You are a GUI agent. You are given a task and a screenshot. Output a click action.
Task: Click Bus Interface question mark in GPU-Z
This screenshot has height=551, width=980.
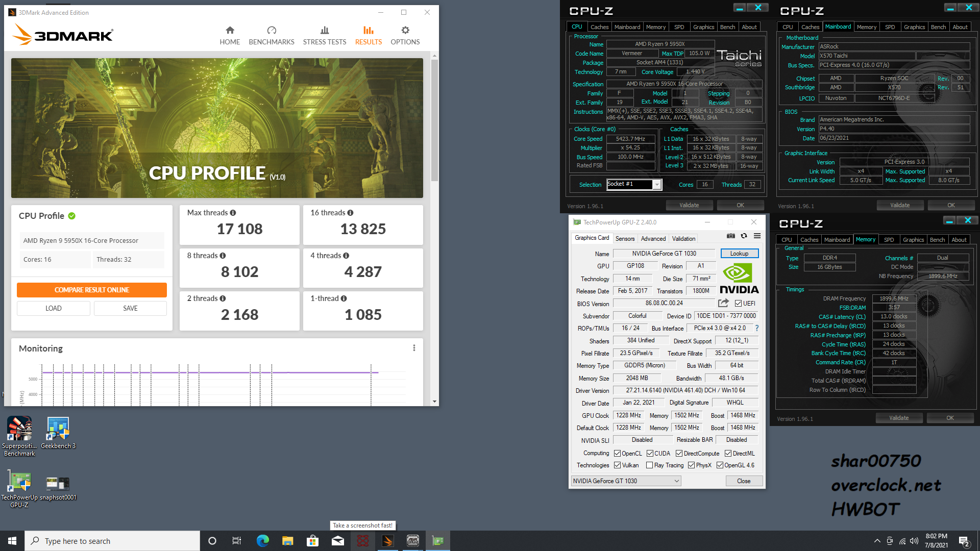point(757,328)
